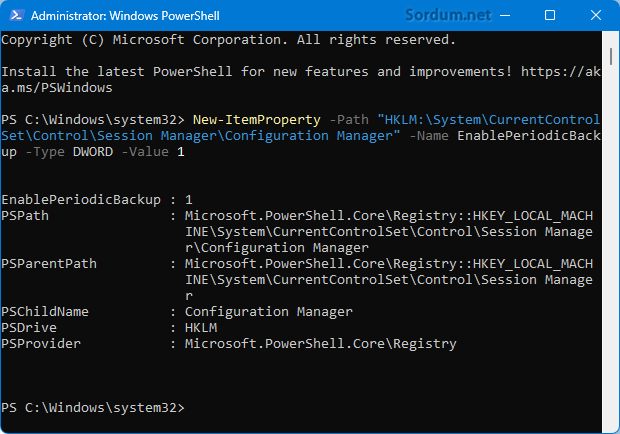Image resolution: width=620 pixels, height=434 pixels.
Task: Click the '-Name' parameter text
Action: (429, 136)
